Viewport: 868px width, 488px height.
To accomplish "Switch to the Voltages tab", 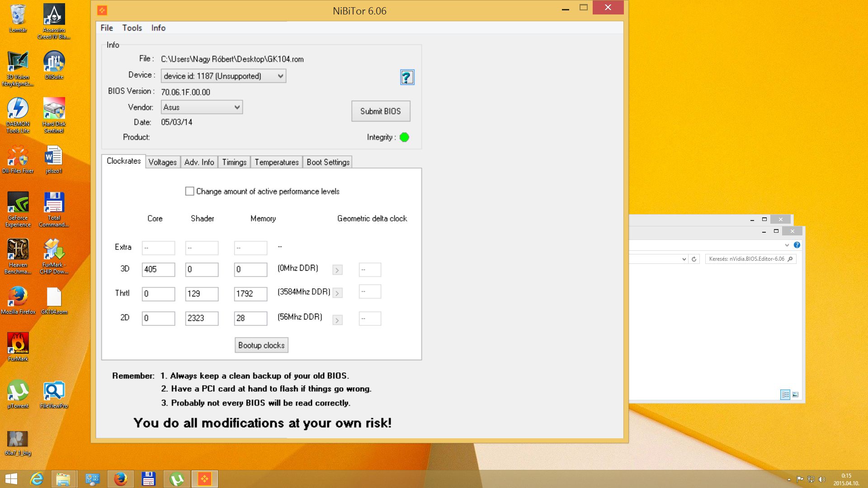I will 162,162.
